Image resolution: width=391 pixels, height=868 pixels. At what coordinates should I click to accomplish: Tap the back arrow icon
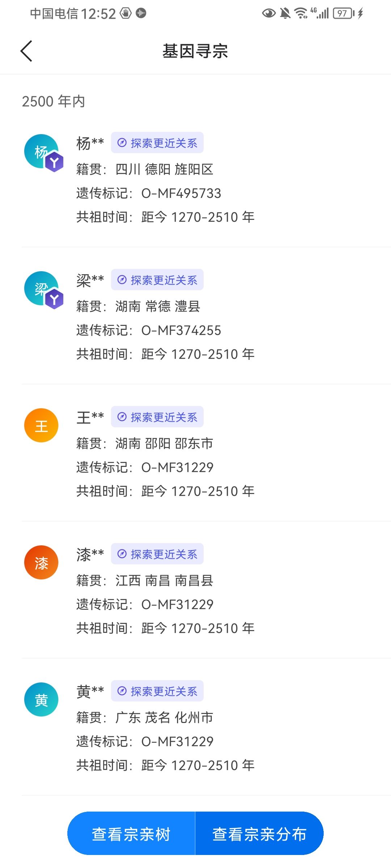tap(26, 51)
